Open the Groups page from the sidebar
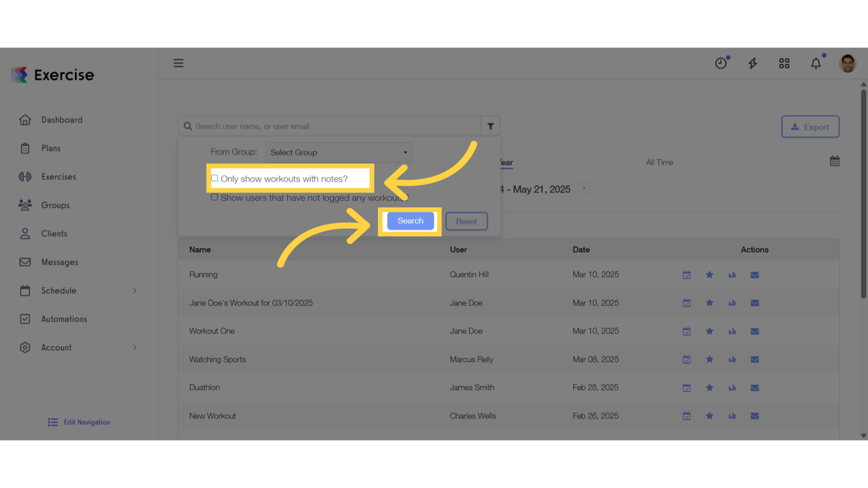This screenshot has height=488, width=868. pyautogui.click(x=55, y=205)
